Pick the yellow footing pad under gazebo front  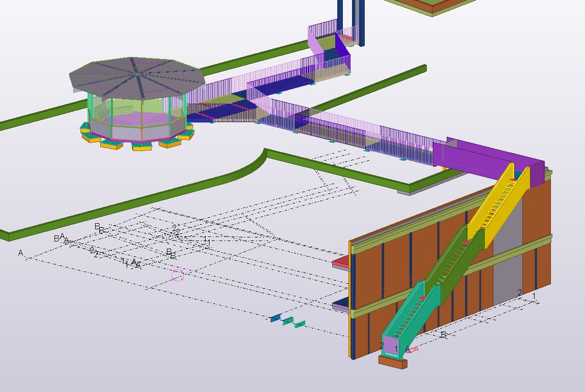point(111,144)
